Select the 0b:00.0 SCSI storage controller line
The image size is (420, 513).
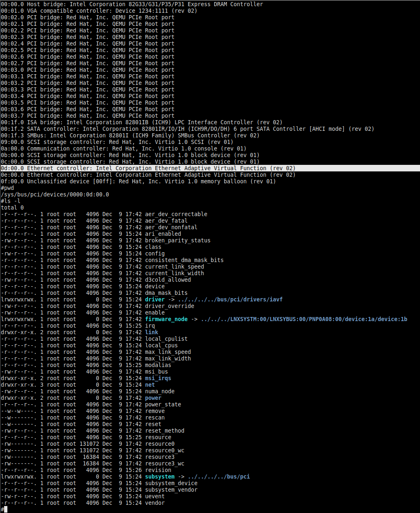point(130,155)
